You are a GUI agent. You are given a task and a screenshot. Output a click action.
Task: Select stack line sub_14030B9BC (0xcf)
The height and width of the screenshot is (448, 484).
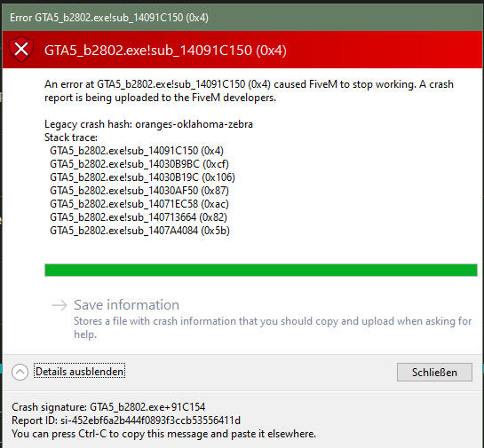coord(139,164)
